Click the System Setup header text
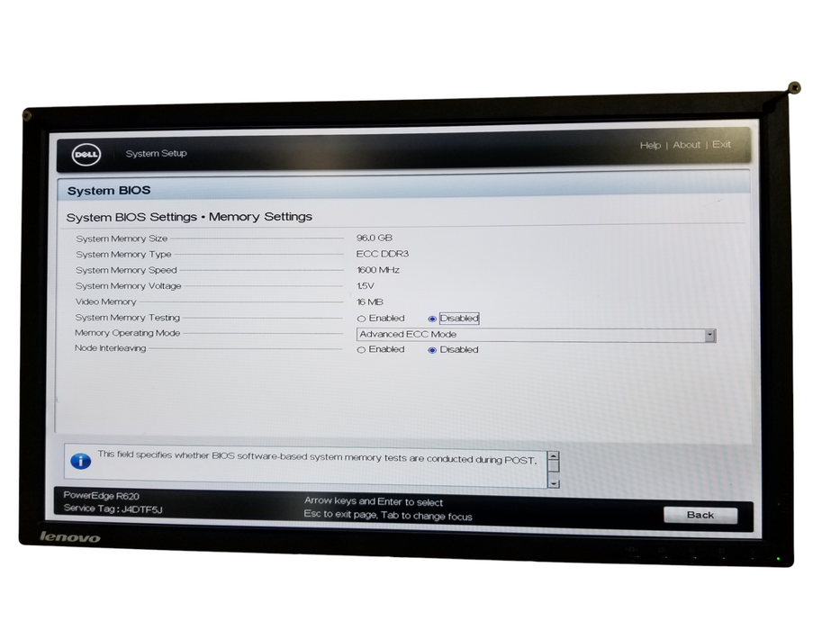Viewport: 840px width, 630px height. (x=157, y=153)
